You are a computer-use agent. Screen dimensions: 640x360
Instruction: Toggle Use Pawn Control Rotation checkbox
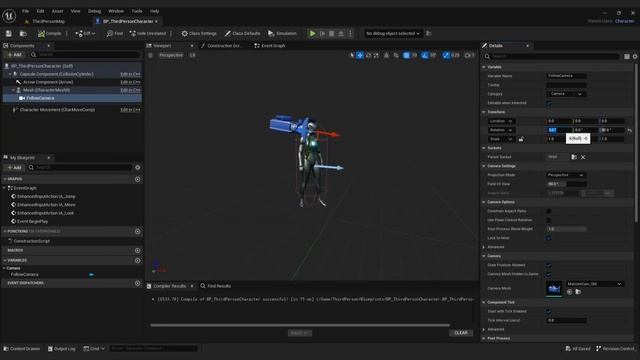point(549,220)
